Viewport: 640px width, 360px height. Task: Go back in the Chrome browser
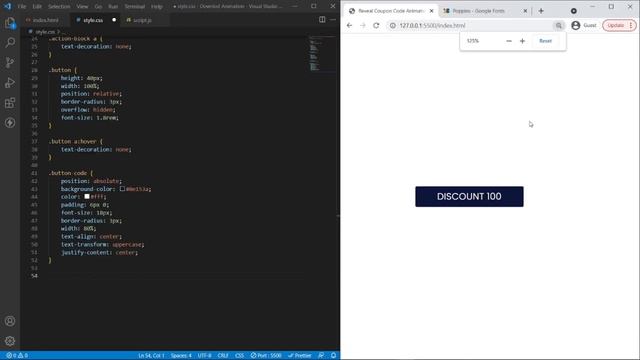coord(349,25)
